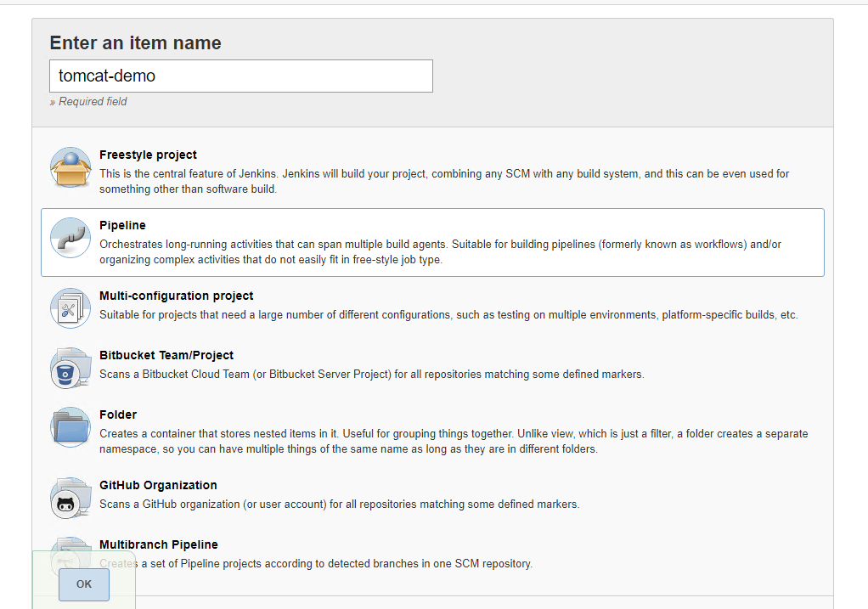The height and width of the screenshot is (609, 868).
Task: Click the GitHub Organization octocat icon
Action: tap(70, 498)
